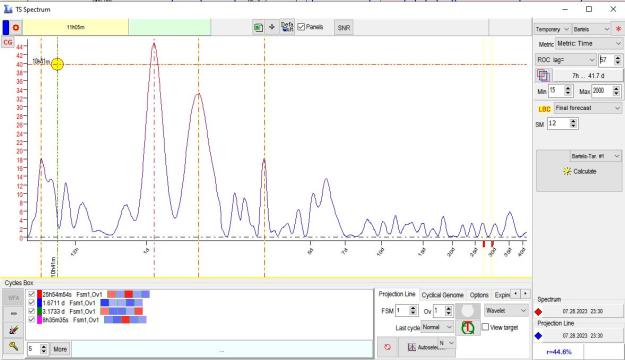
Task: Open the Last cycle Normal dropdown
Action: (437, 327)
